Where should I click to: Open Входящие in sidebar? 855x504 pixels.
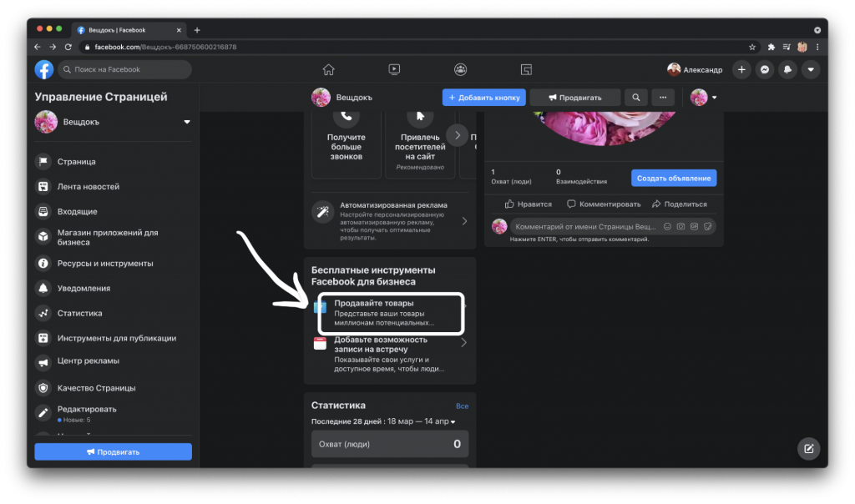tap(113, 211)
